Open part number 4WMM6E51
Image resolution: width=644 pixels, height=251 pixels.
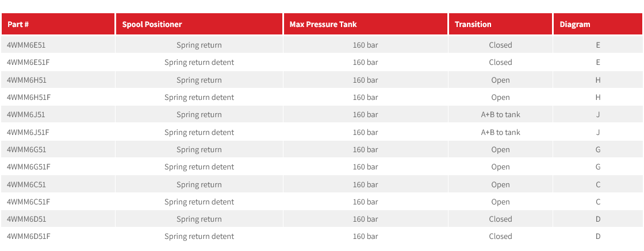[26, 45]
